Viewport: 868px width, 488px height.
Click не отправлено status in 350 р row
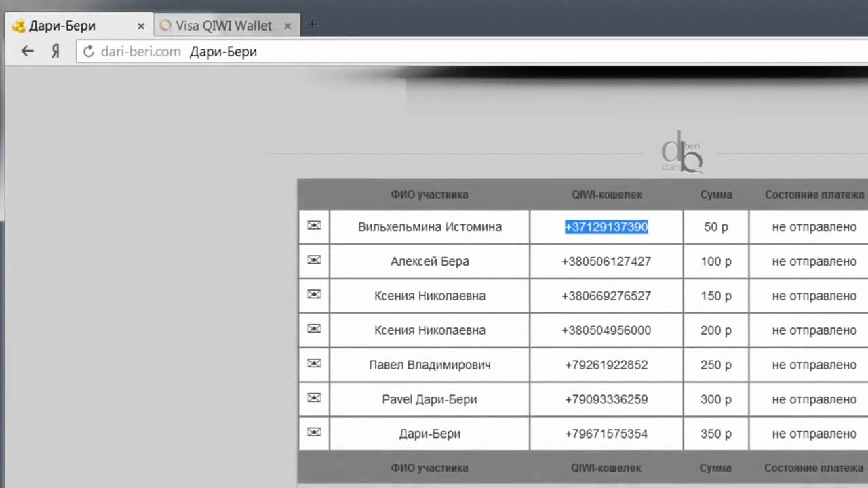coord(814,434)
